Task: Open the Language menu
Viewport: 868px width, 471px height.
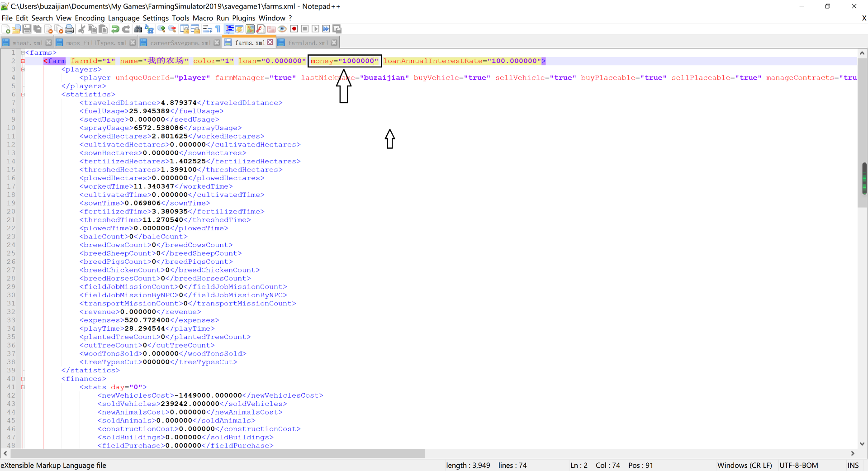Action: tap(123, 18)
